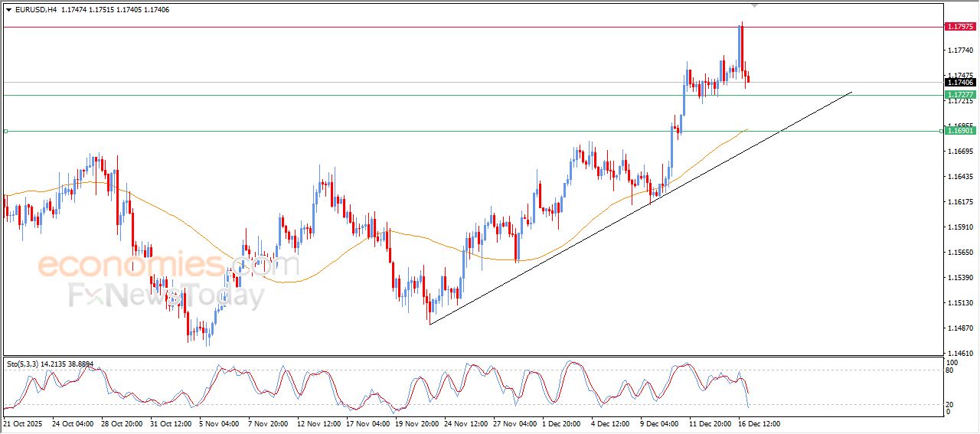Grab the left square handle of 1.16901 line

5,131
